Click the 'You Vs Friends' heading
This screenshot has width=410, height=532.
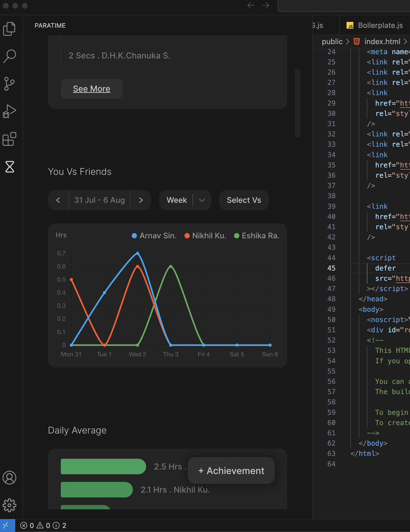[80, 172]
